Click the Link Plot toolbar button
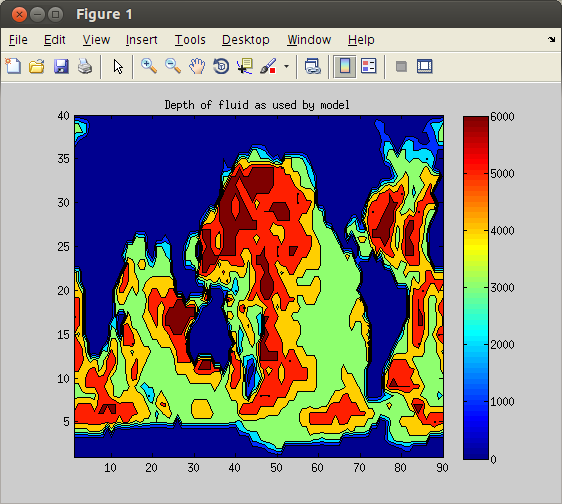562x504 pixels. tap(313, 66)
